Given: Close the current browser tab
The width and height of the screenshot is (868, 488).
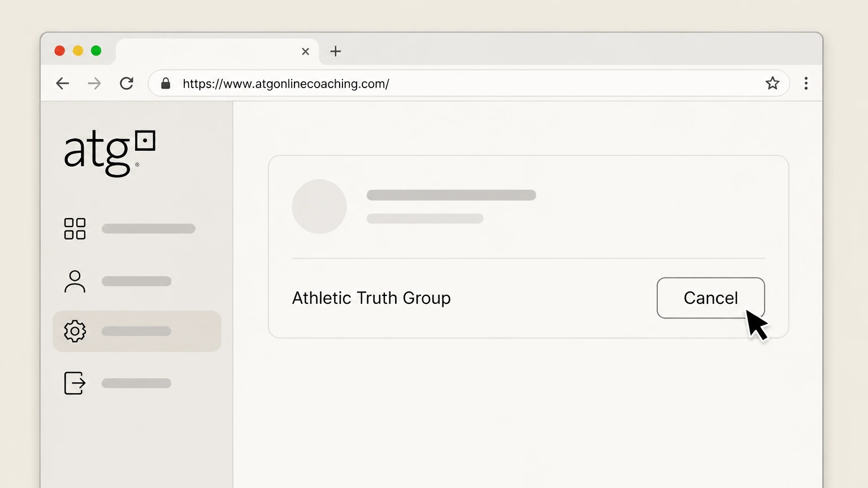Looking at the screenshot, I should coord(306,51).
